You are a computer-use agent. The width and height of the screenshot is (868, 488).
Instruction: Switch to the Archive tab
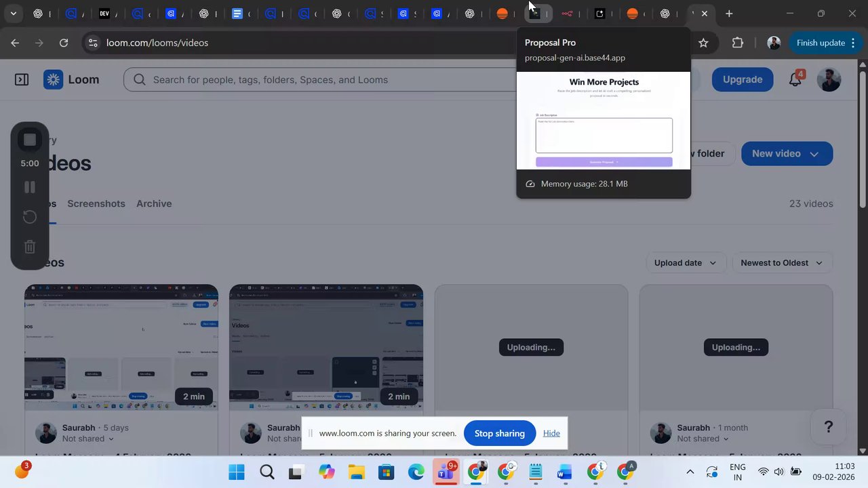coord(154,203)
